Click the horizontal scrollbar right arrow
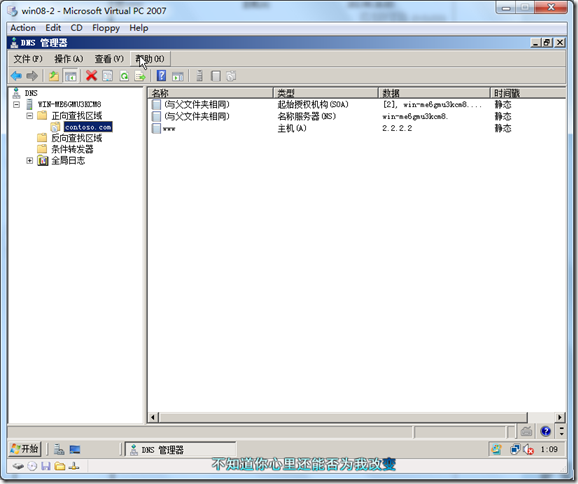 point(560,417)
